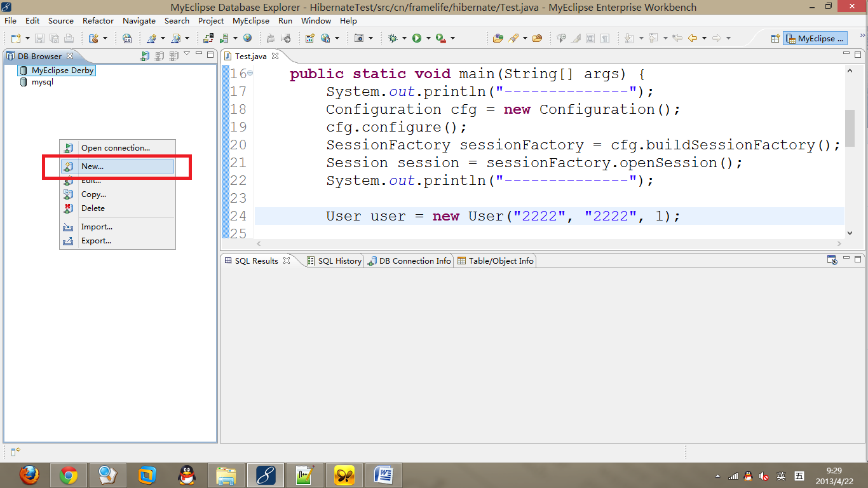Click the editor vertical scrollbar thumb
The height and width of the screenshot is (488, 868).
pos(850,127)
